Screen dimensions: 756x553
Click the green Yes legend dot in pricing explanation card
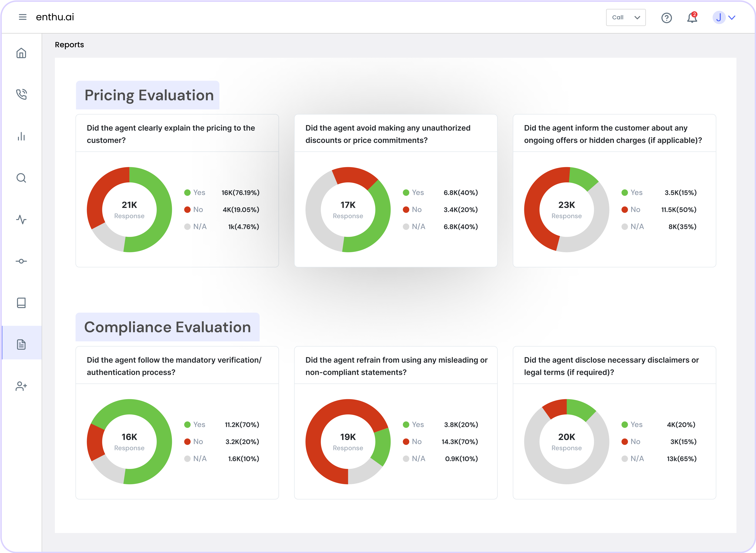click(x=187, y=192)
